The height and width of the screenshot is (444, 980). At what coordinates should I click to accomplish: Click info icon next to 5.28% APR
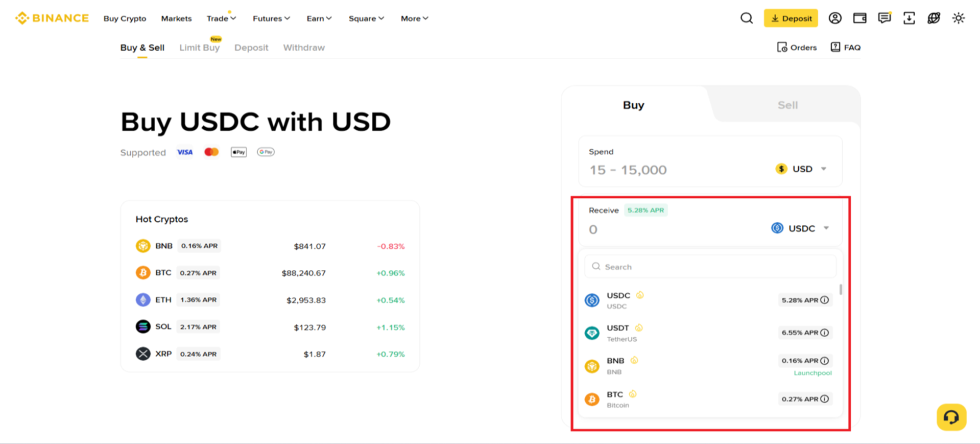(825, 300)
